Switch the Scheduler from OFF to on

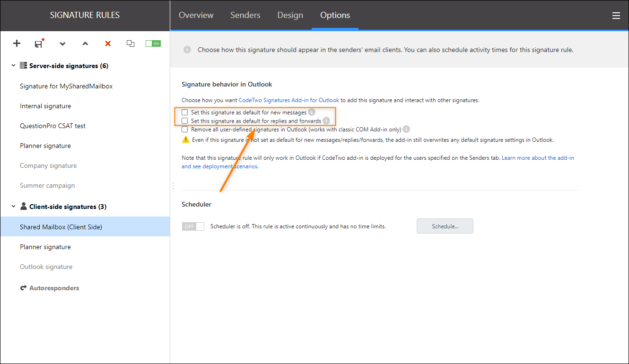coord(193,226)
